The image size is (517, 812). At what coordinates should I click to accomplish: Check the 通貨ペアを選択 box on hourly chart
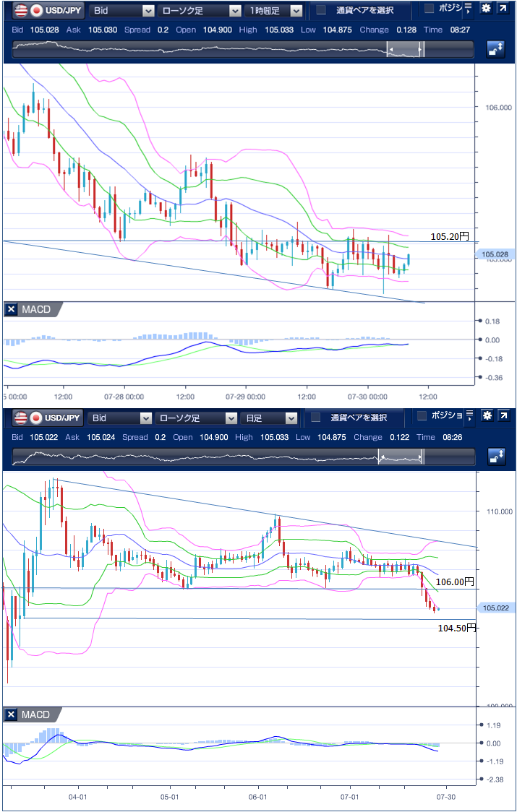pyautogui.click(x=322, y=11)
